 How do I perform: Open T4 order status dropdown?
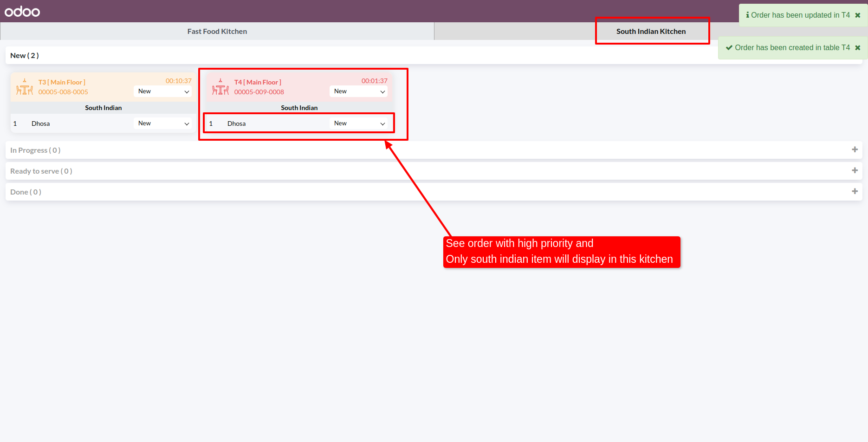coord(358,91)
